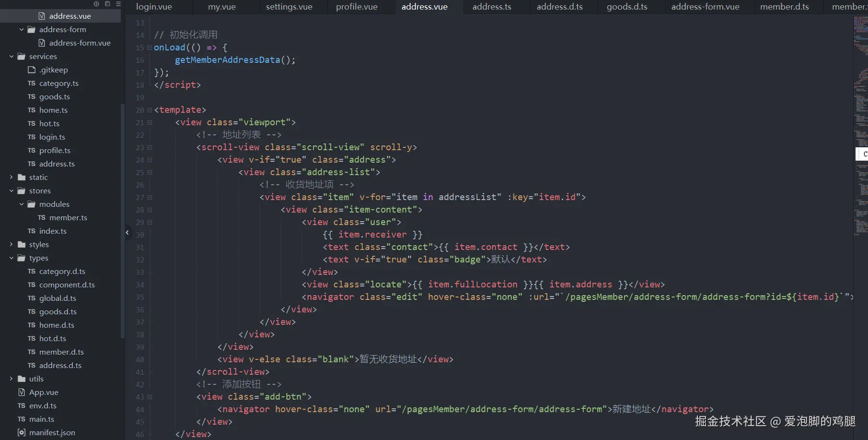Open category.d.ts in the file tree
Viewport: 868px width, 440px height.
[62, 271]
